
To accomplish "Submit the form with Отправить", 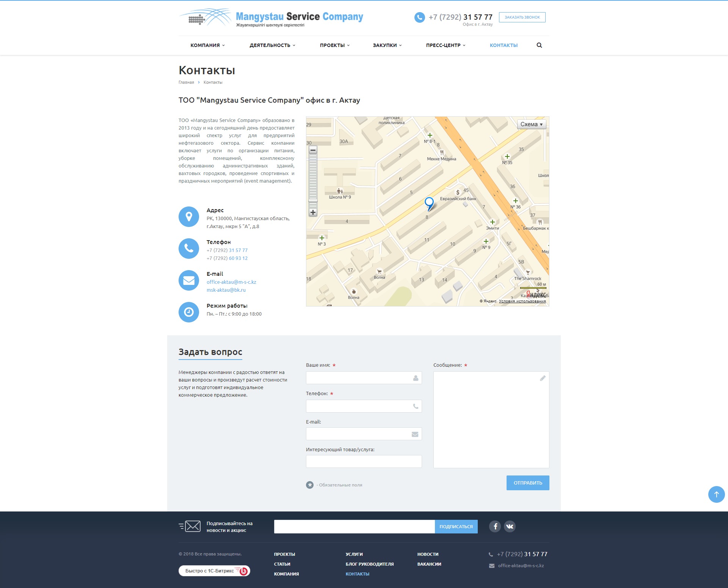I will (528, 483).
